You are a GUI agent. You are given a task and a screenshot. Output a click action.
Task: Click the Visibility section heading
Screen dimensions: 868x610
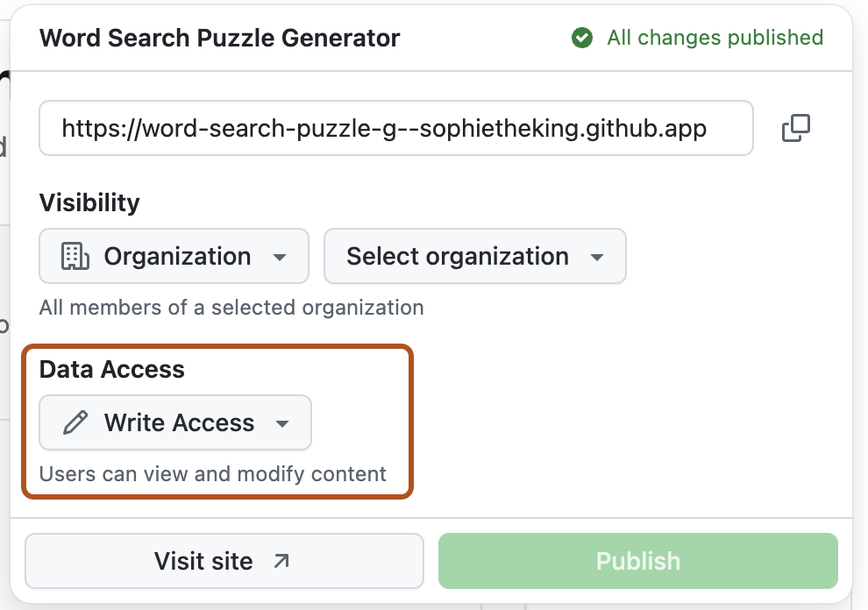[89, 202]
